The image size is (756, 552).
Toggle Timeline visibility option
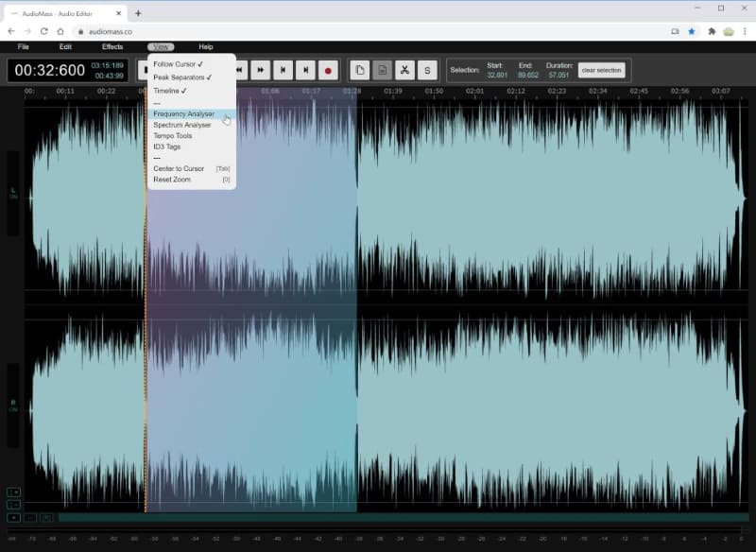pyautogui.click(x=192, y=91)
